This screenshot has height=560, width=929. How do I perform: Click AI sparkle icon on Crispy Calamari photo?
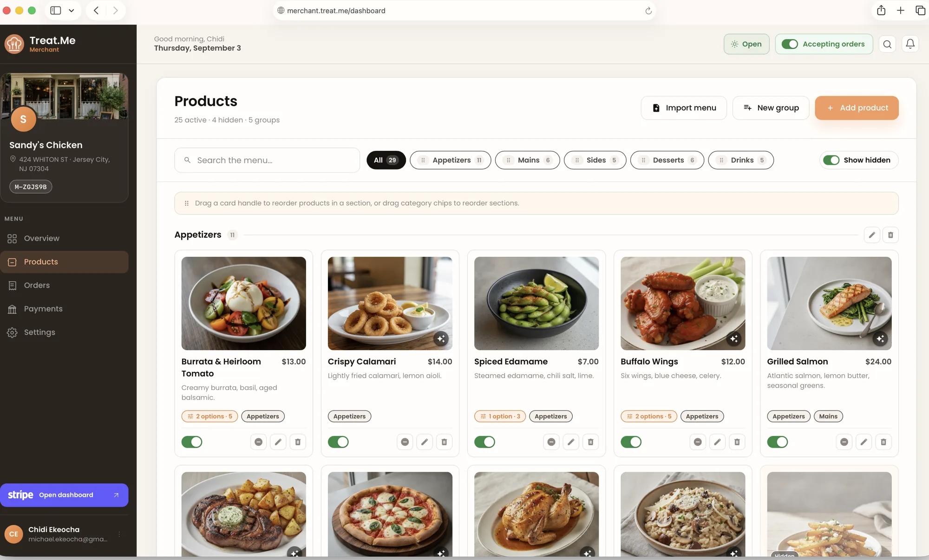(x=441, y=339)
